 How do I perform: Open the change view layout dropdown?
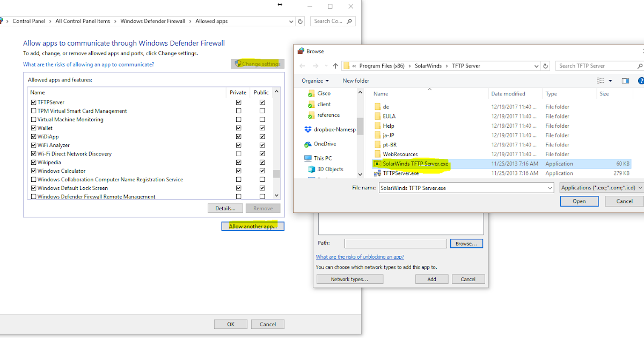611,80
